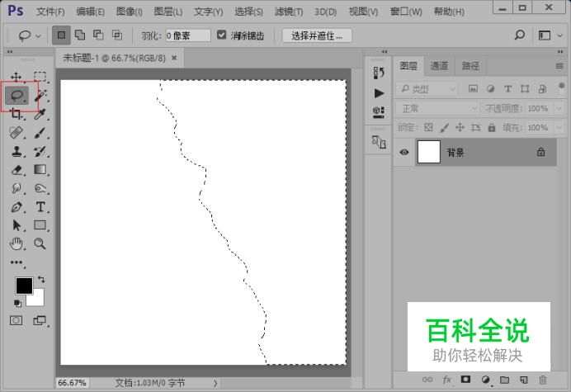Add a layer mask

coord(465,380)
